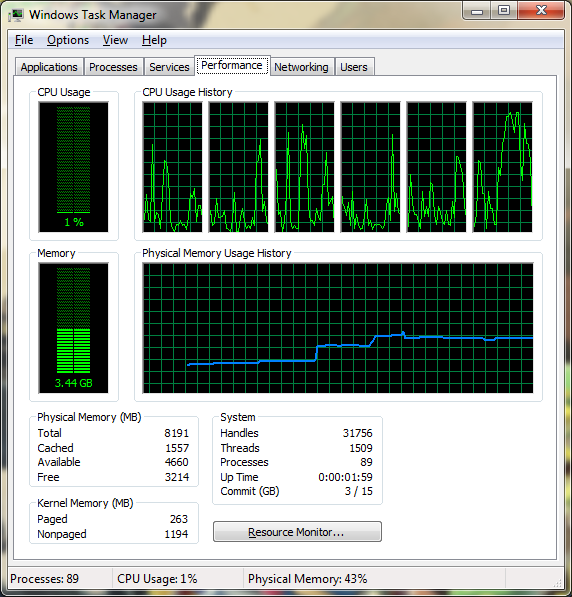Maximize the Task Manager window
Viewport: 572px width, 597px height.
[x=504, y=10]
